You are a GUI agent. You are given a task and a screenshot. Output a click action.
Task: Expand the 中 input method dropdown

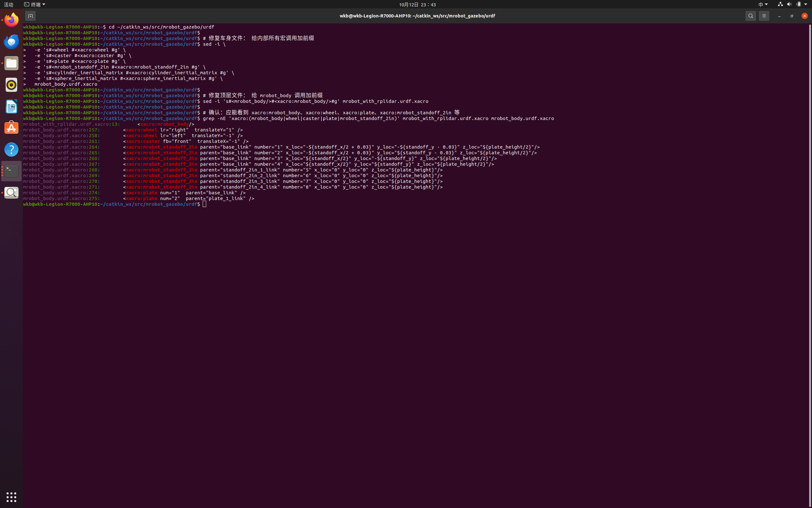[763, 4]
